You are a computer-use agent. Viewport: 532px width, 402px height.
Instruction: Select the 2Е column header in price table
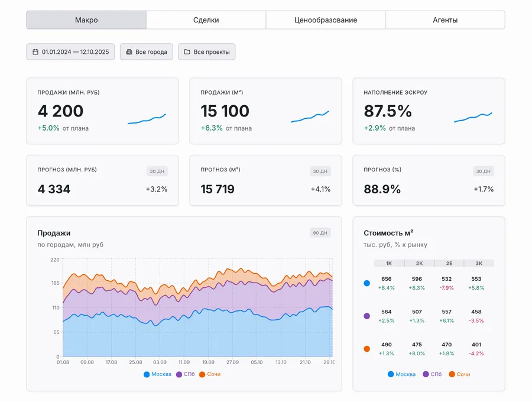tap(449, 263)
